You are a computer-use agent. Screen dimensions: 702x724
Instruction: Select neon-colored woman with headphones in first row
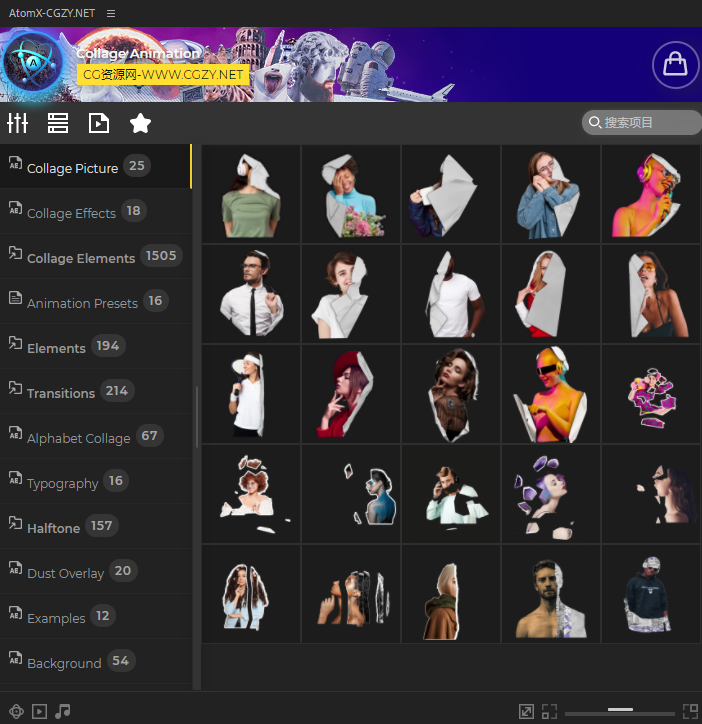pos(651,194)
